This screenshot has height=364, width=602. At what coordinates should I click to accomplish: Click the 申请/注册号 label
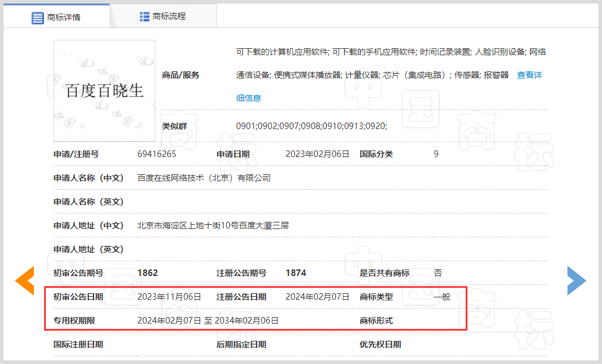coord(76,154)
